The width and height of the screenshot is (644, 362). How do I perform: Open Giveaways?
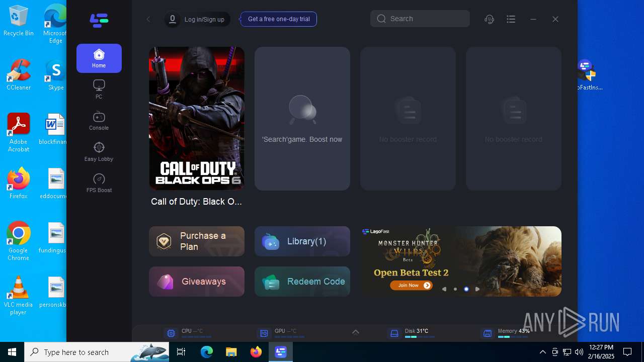197,282
